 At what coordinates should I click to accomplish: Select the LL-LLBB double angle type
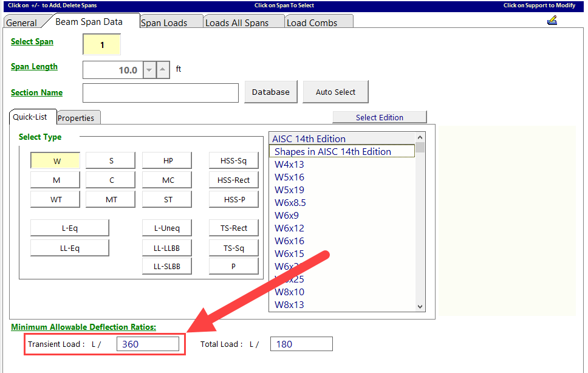(x=167, y=248)
